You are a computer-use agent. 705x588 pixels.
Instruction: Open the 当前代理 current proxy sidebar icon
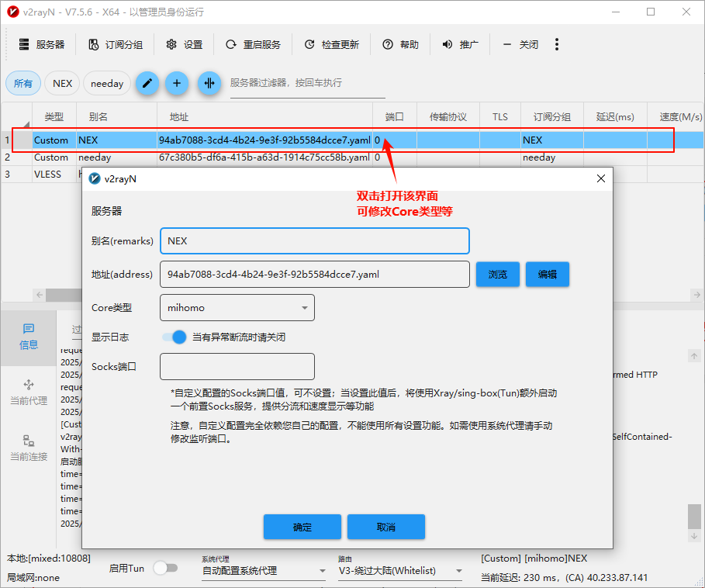pyautogui.click(x=29, y=393)
